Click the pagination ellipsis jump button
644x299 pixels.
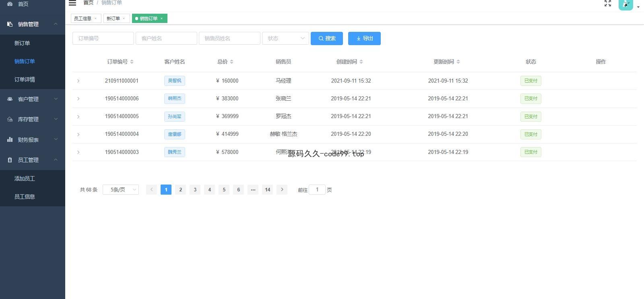pyautogui.click(x=253, y=189)
